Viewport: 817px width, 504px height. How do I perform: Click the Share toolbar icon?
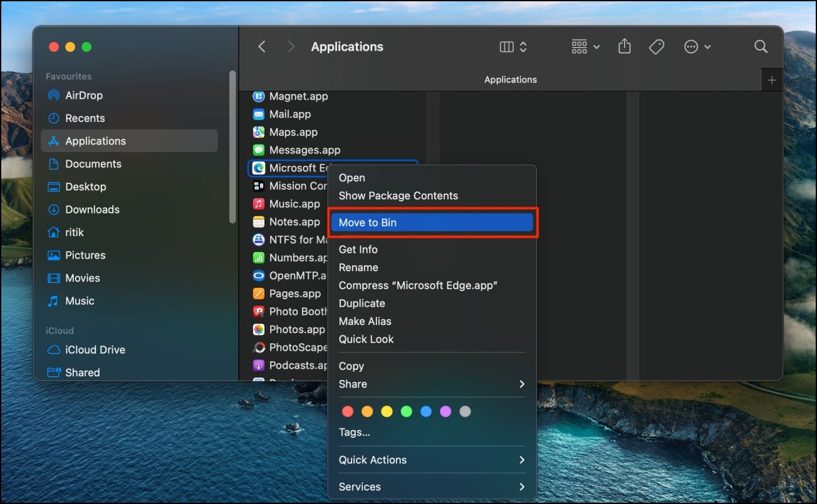click(625, 47)
